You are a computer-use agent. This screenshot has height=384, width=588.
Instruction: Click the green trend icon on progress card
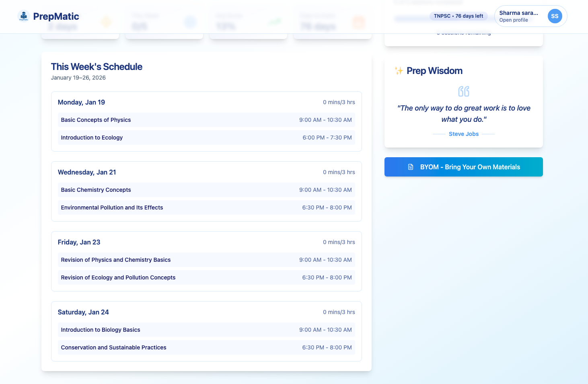point(274,22)
